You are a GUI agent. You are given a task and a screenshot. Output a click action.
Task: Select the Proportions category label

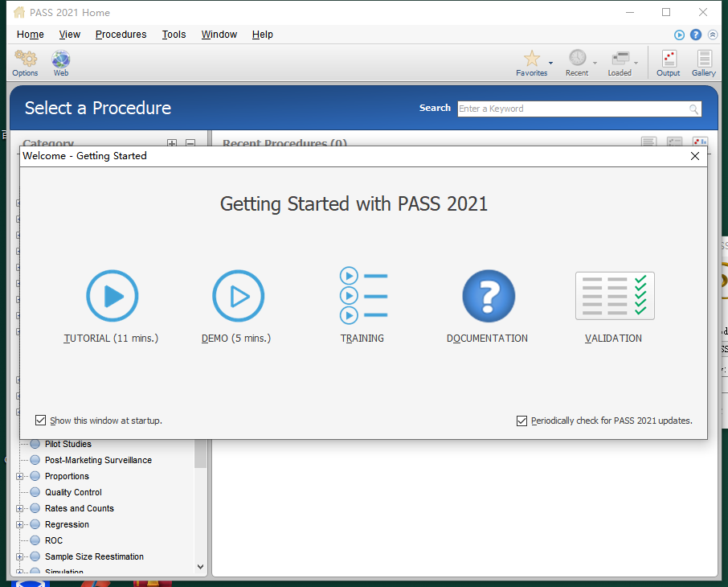tap(67, 476)
